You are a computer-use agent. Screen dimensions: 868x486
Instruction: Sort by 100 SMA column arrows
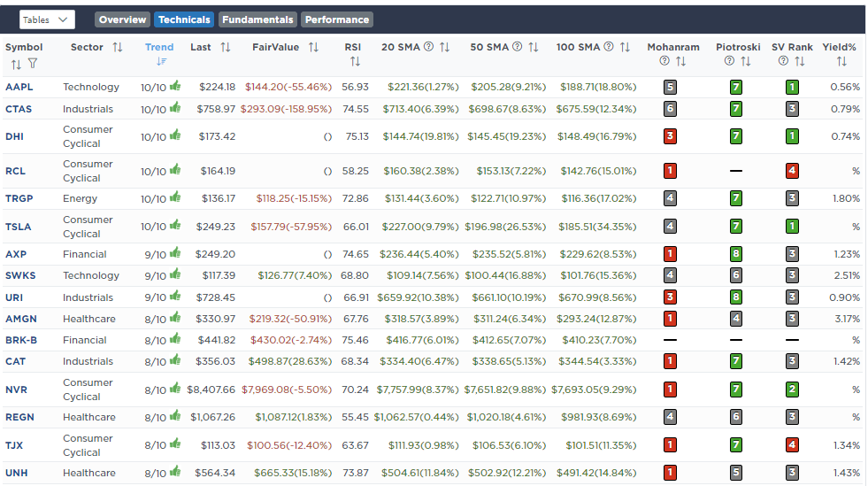(x=625, y=47)
